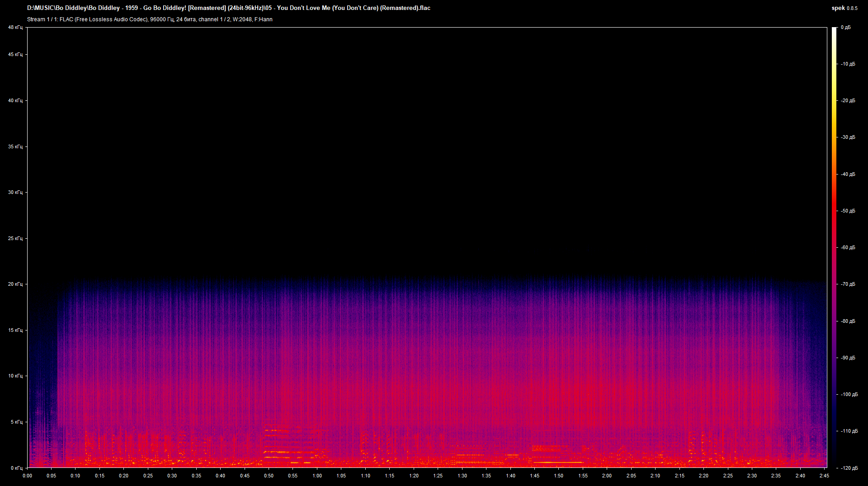Click the -60 дБ scale label
Image resolution: width=868 pixels, height=486 pixels.
(848, 248)
